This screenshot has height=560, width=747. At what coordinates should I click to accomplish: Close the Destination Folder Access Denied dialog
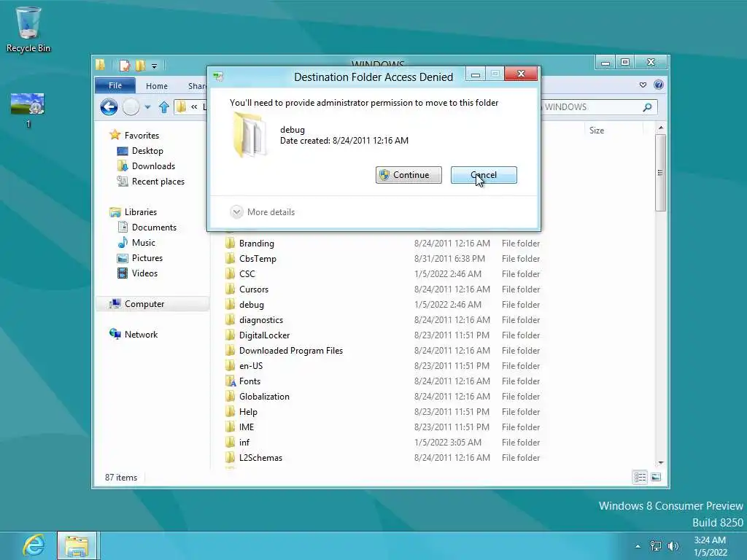point(521,74)
